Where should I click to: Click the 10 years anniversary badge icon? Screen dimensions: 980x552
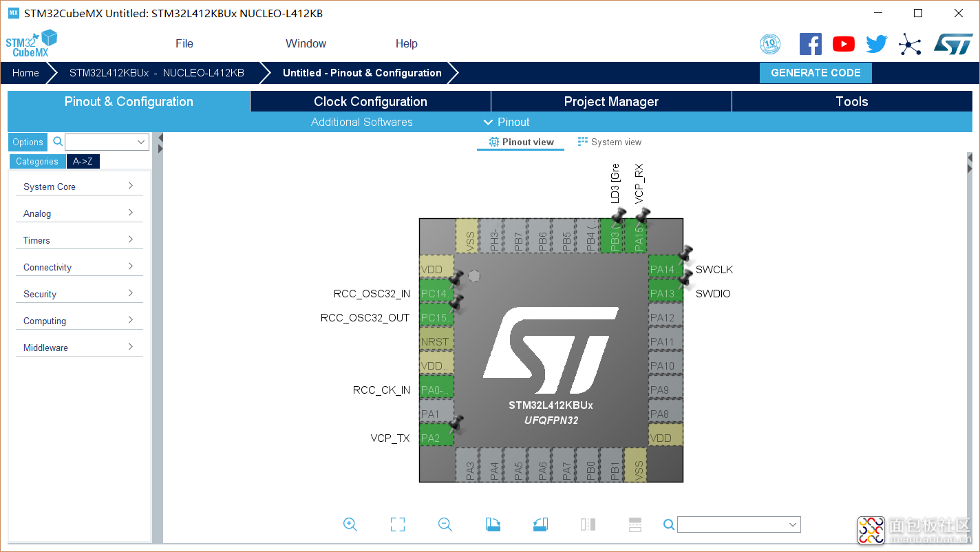[x=770, y=45]
